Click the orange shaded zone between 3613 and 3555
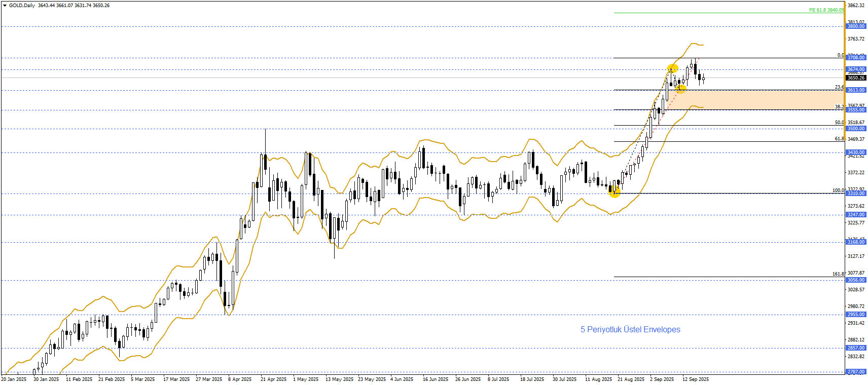868x385 pixels. [761, 100]
